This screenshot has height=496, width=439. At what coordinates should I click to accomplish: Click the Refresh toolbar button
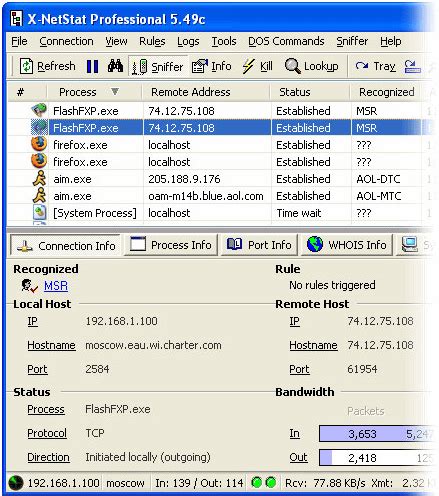48,66
